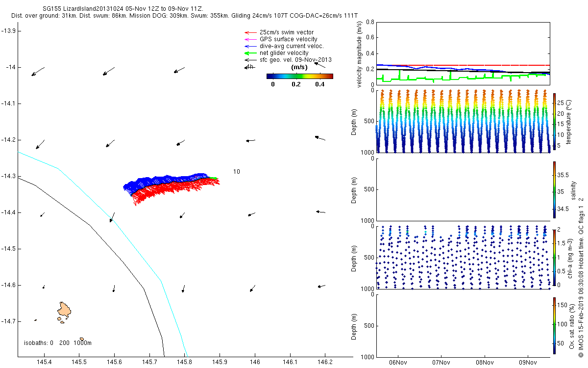Click the black current arrow crossing the cyan isobath
The width and height of the screenshot is (588, 368).
(x=112, y=217)
